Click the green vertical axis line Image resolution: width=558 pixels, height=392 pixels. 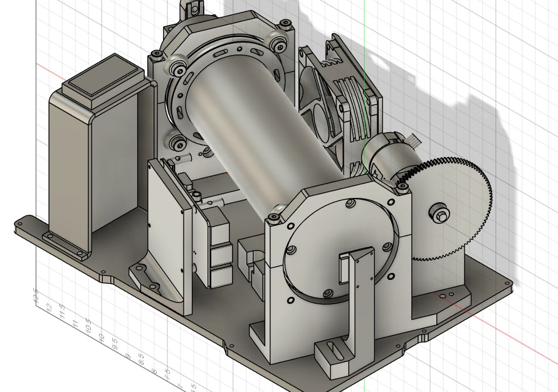(x=364, y=13)
